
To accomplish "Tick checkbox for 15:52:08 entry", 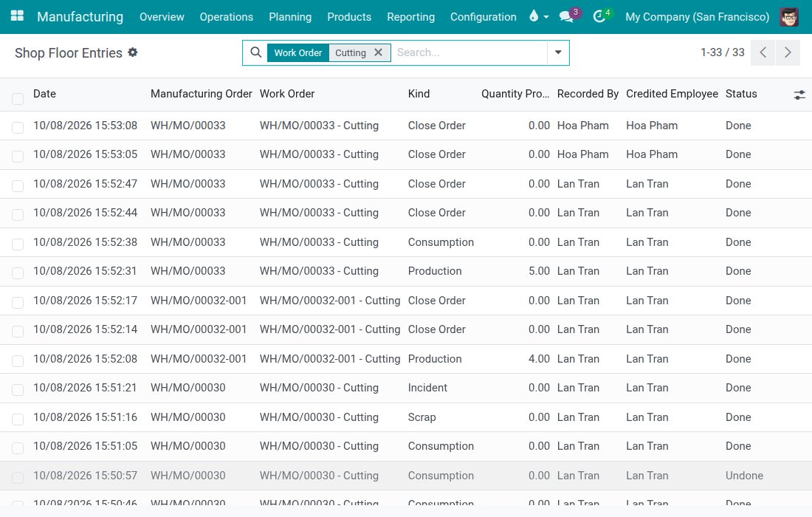I will pyautogui.click(x=18, y=360).
